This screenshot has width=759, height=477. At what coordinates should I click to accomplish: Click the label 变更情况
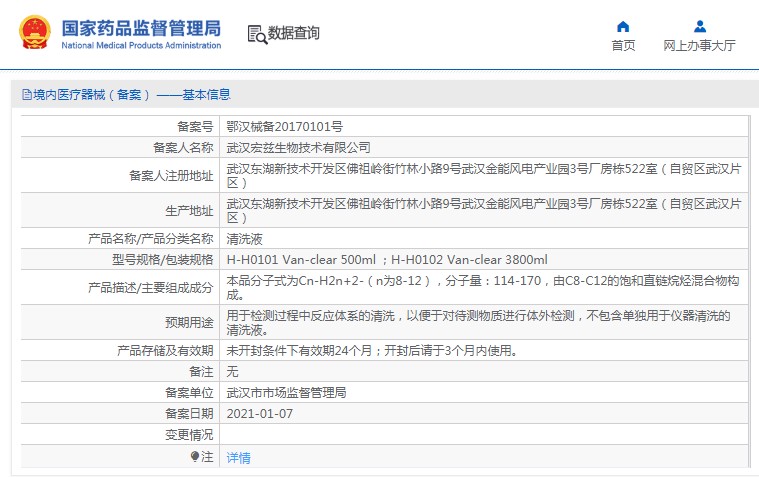(189, 435)
